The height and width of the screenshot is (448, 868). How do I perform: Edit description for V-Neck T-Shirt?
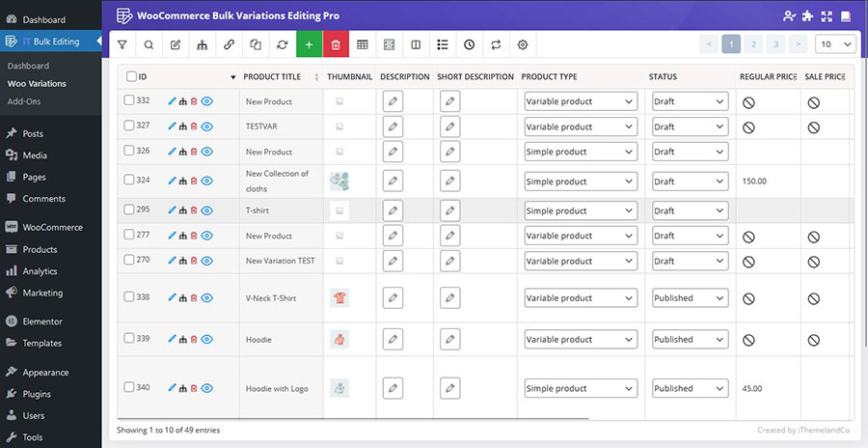pyautogui.click(x=393, y=297)
